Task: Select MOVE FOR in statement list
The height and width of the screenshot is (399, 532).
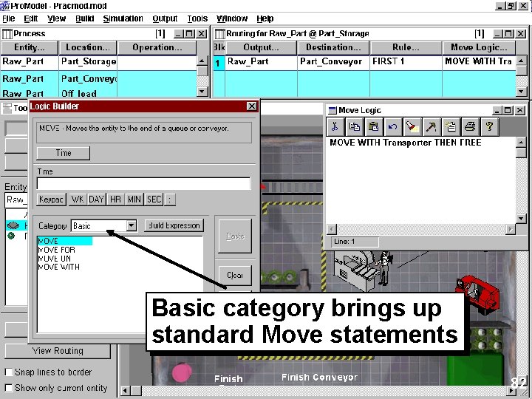Action: point(57,250)
